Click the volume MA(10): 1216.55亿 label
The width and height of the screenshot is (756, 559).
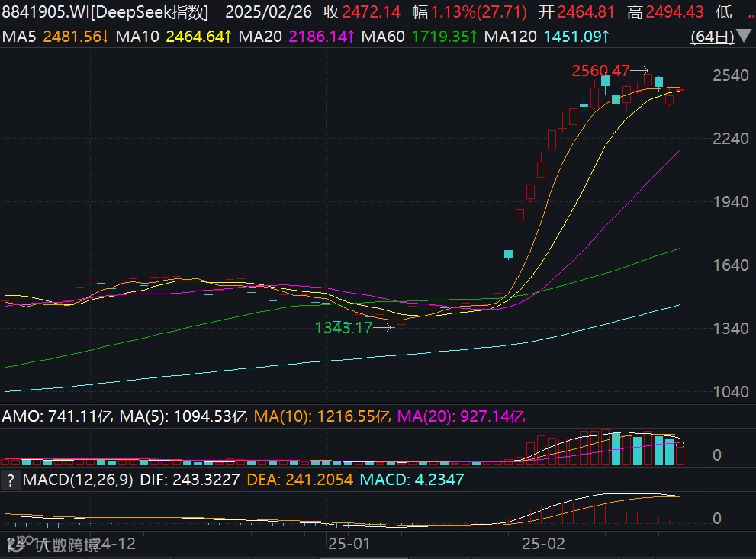click(322, 416)
